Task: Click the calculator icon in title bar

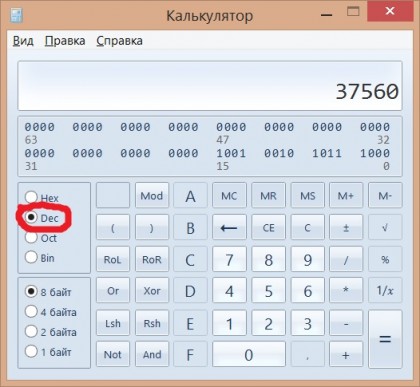Action: click(x=16, y=15)
